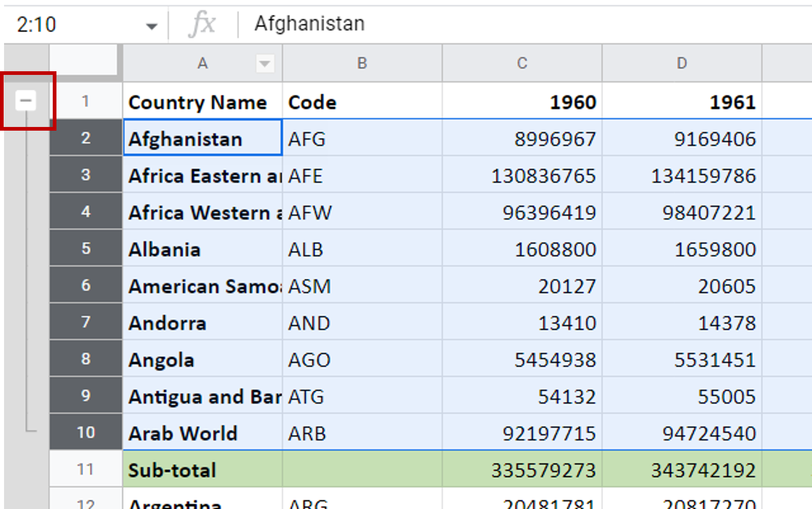The height and width of the screenshot is (509, 812).
Task: Click the 1960 header cell
Action: [x=522, y=101]
